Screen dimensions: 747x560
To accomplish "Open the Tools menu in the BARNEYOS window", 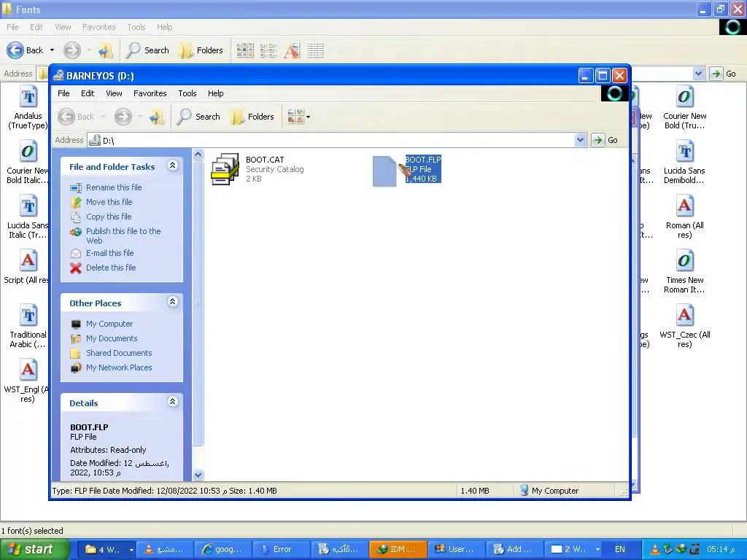I will 187,93.
